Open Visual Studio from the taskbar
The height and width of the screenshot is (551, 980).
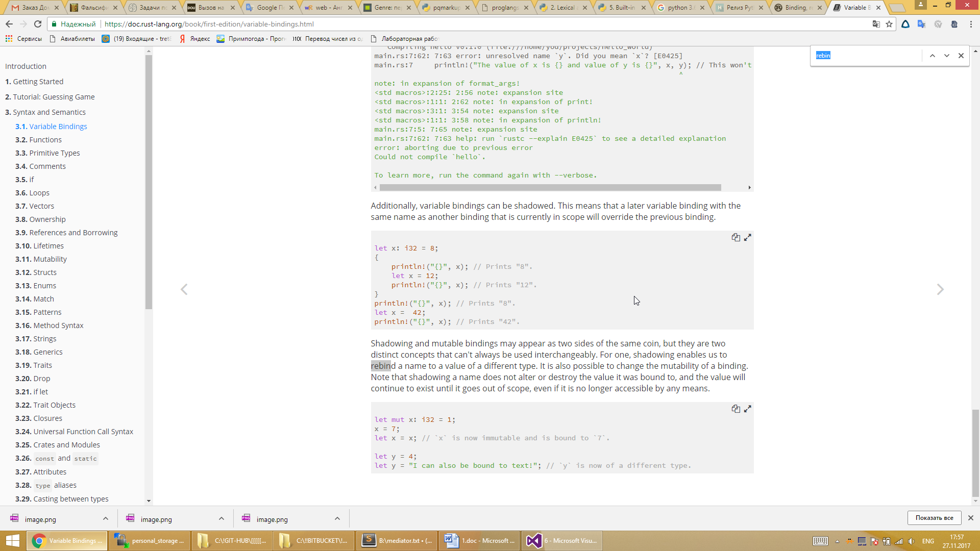[561, 541]
